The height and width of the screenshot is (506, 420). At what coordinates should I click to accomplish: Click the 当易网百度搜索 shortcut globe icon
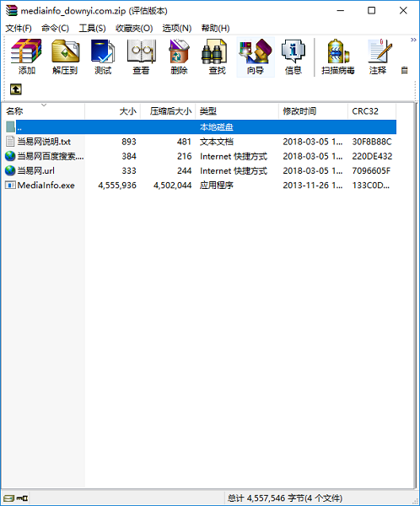pyautogui.click(x=10, y=156)
